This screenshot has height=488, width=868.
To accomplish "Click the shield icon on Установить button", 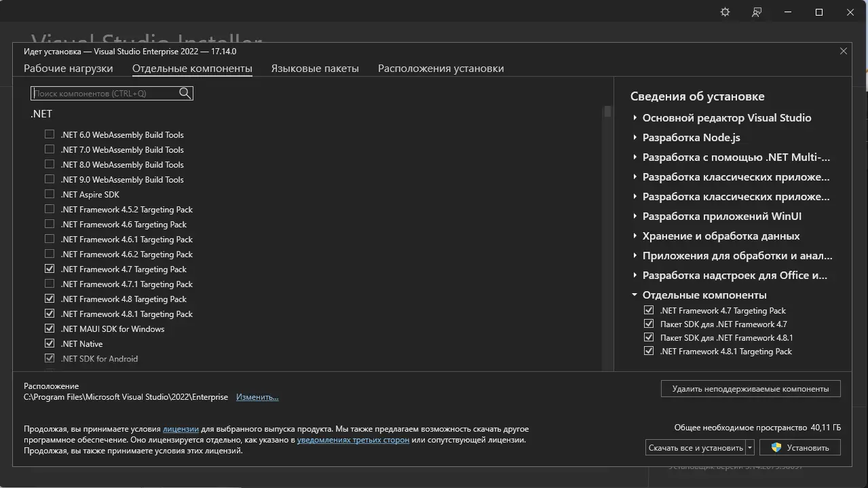I will coord(776,447).
